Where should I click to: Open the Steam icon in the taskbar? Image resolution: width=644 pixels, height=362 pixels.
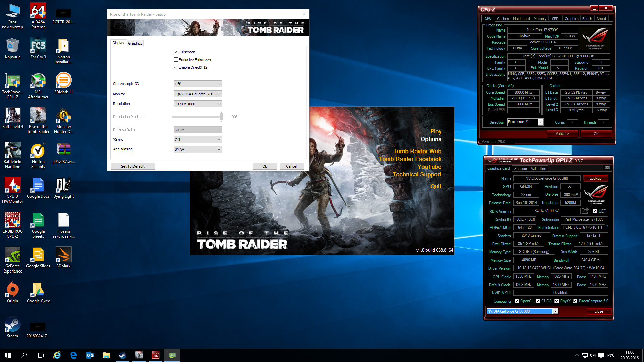[122, 355]
